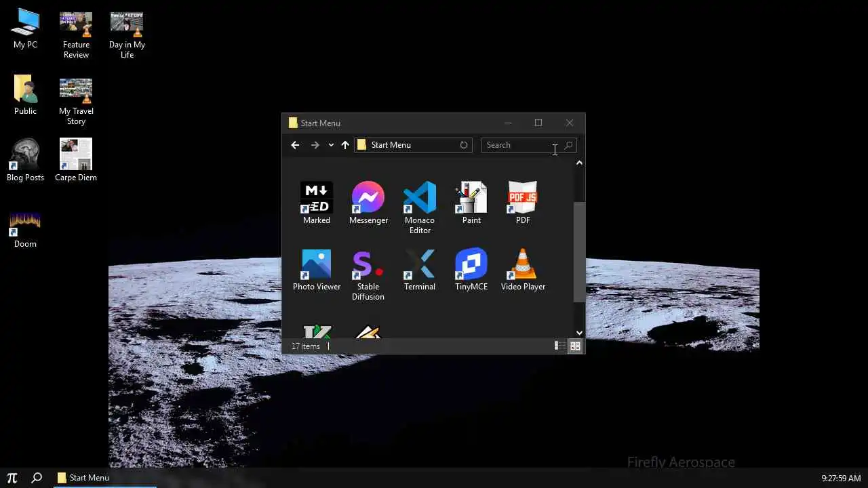Click the search magnifier button in explorer
The width and height of the screenshot is (868, 488).
pyautogui.click(x=568, y=145)
